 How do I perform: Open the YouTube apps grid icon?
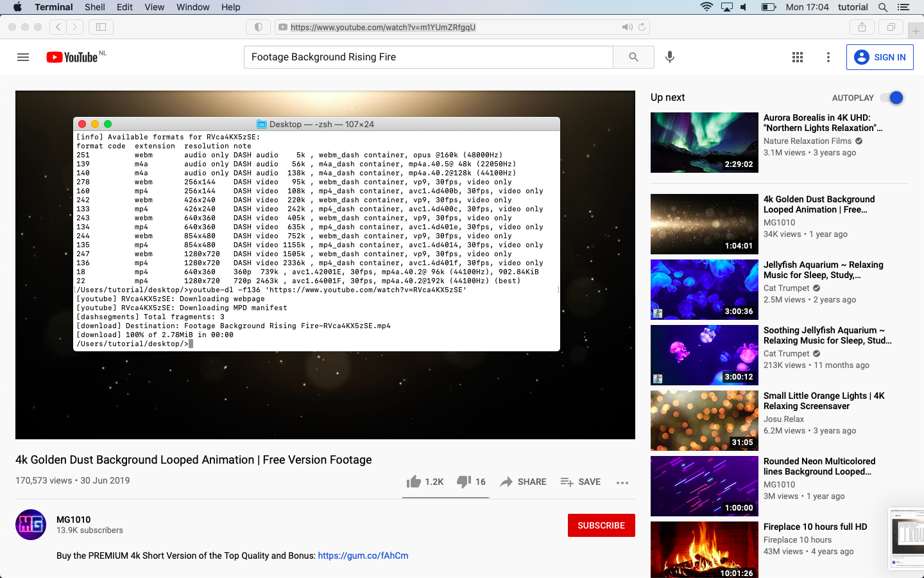coord(798,57)
